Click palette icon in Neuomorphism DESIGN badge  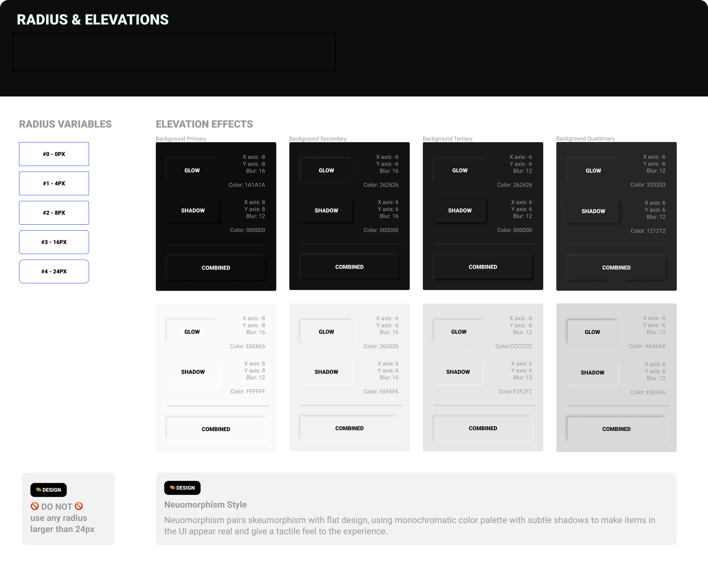(172, 487)
